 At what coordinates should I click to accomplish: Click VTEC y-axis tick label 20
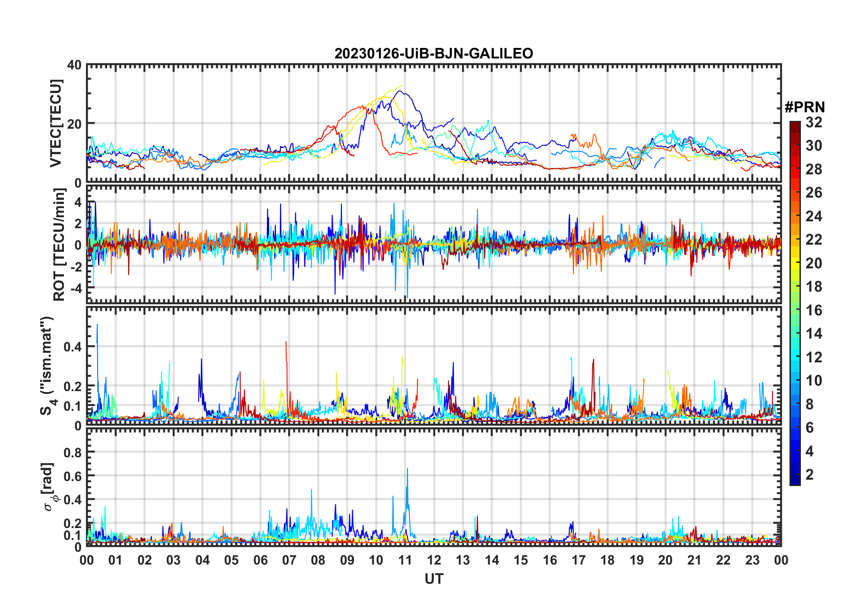[x=74, y=124]
